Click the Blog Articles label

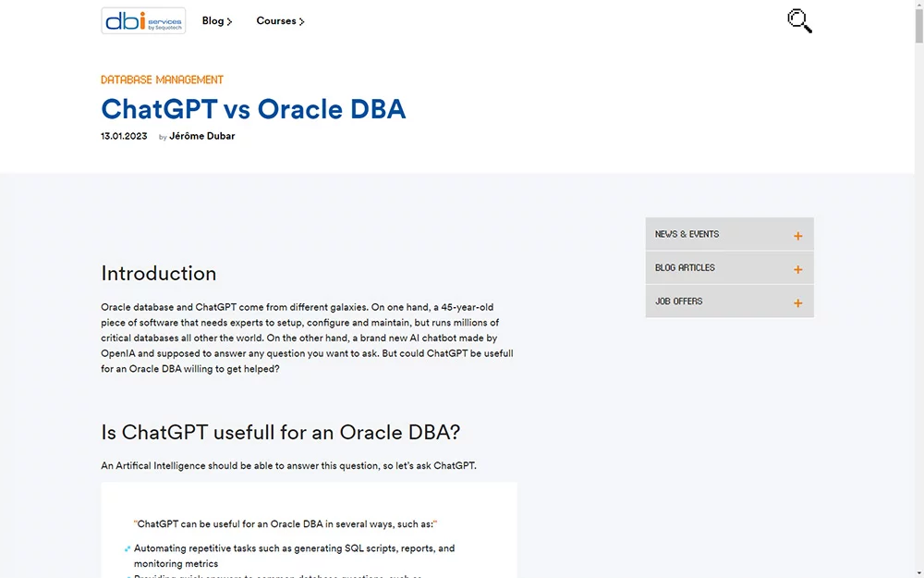685,268
